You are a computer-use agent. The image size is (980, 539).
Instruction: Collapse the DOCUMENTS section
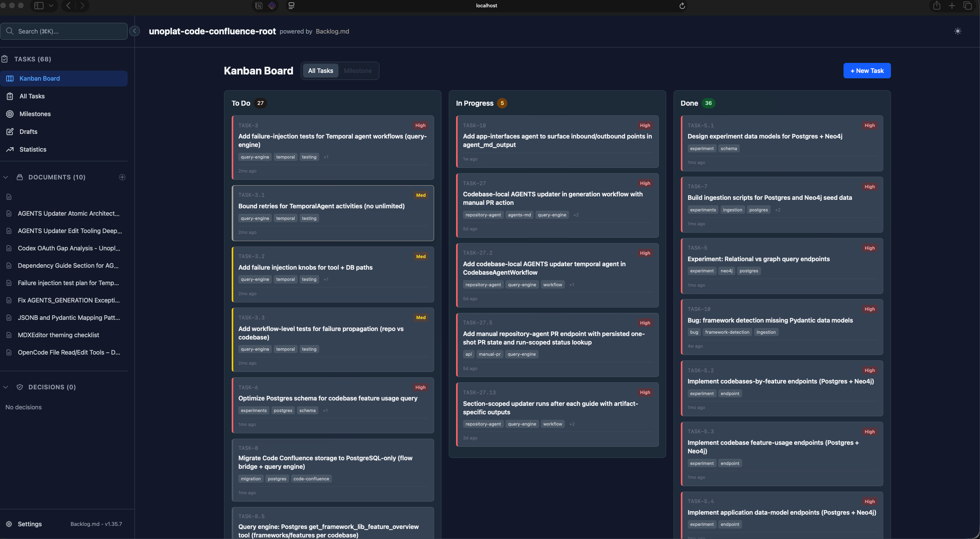coord(5,177)
